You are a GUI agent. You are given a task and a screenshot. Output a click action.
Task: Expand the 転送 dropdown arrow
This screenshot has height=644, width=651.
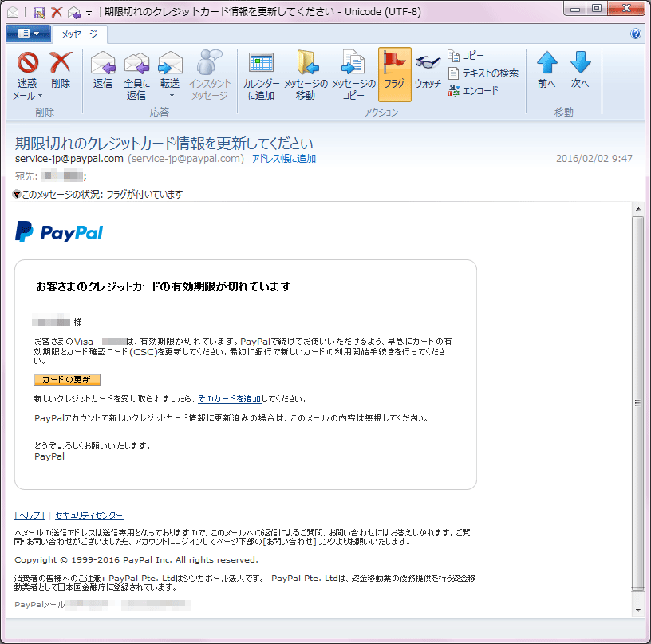(x=172, y=96)
